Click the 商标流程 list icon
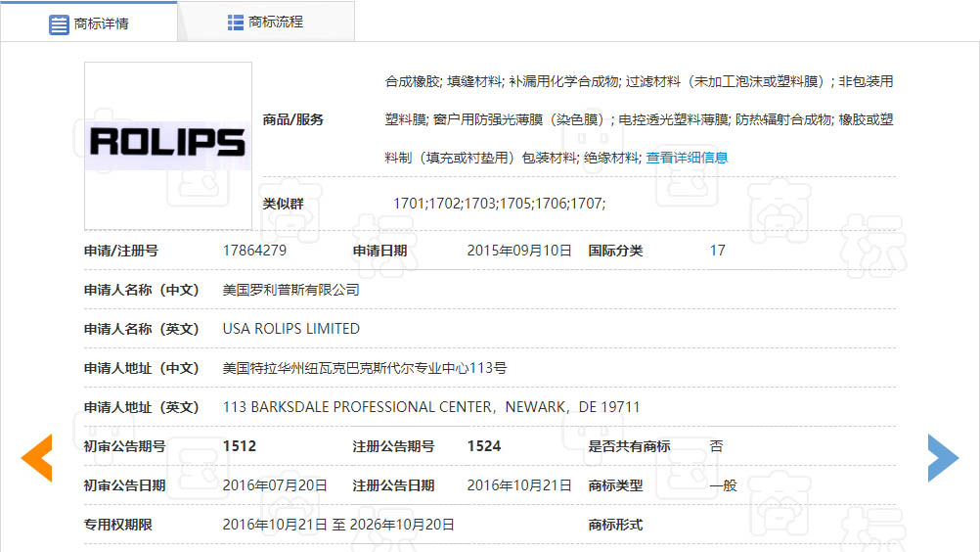This screenshot has height=552, width=980. pyautogui.click(x=236, y=22)
